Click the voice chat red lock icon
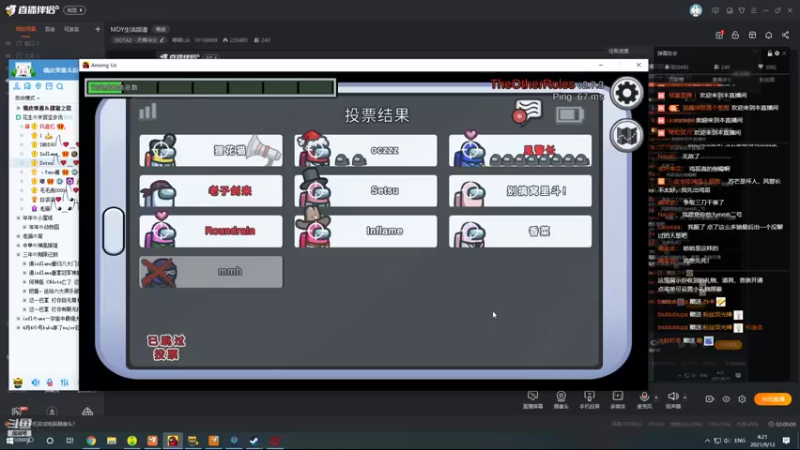This screenshot has height=450, width=800. [x=49, y=382]
